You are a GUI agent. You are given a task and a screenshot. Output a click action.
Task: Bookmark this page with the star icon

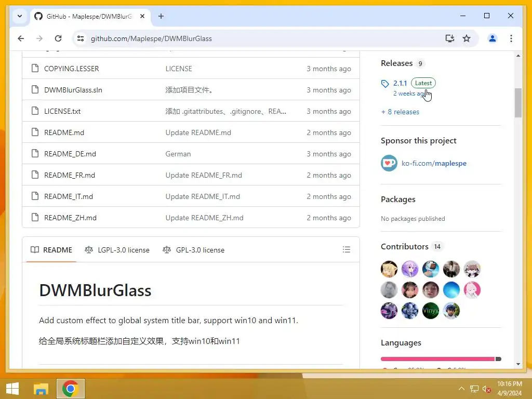point(467,38)
